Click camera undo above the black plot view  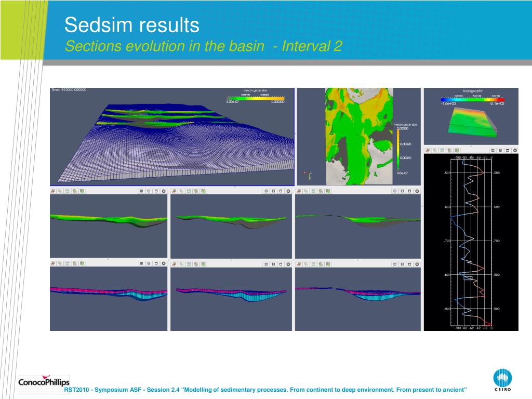coord(428,150)
